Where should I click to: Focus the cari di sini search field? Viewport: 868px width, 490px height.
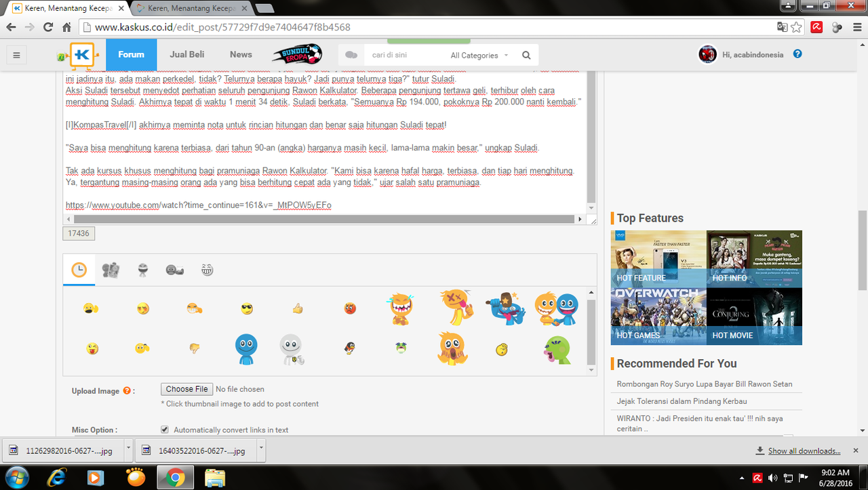[x=403, y=56]
